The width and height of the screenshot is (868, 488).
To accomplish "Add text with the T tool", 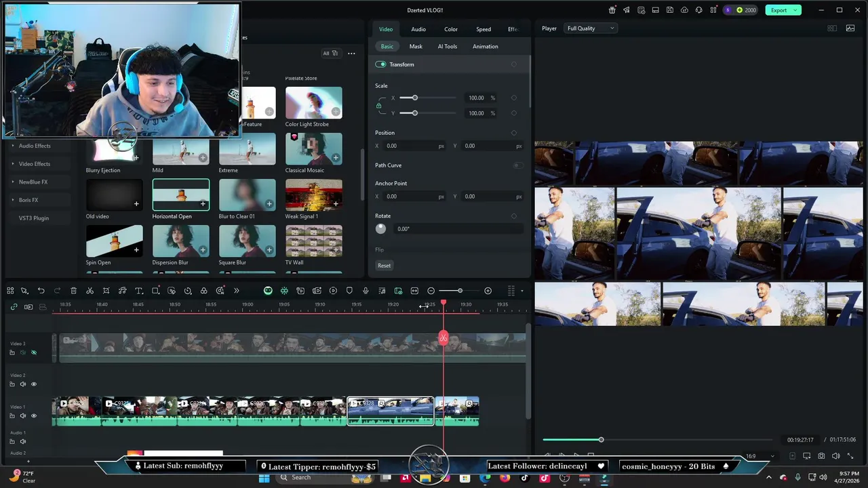I will [138, 291].
